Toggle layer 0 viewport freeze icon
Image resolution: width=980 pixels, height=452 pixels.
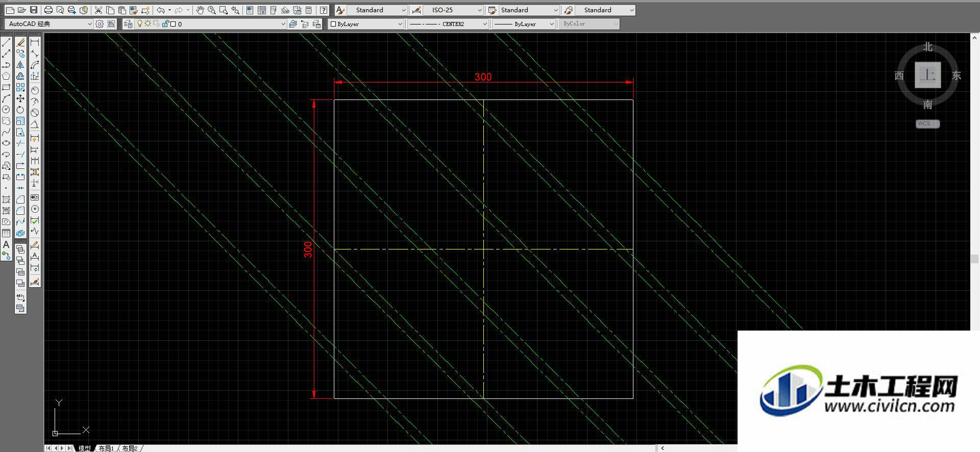click(156, 23)
